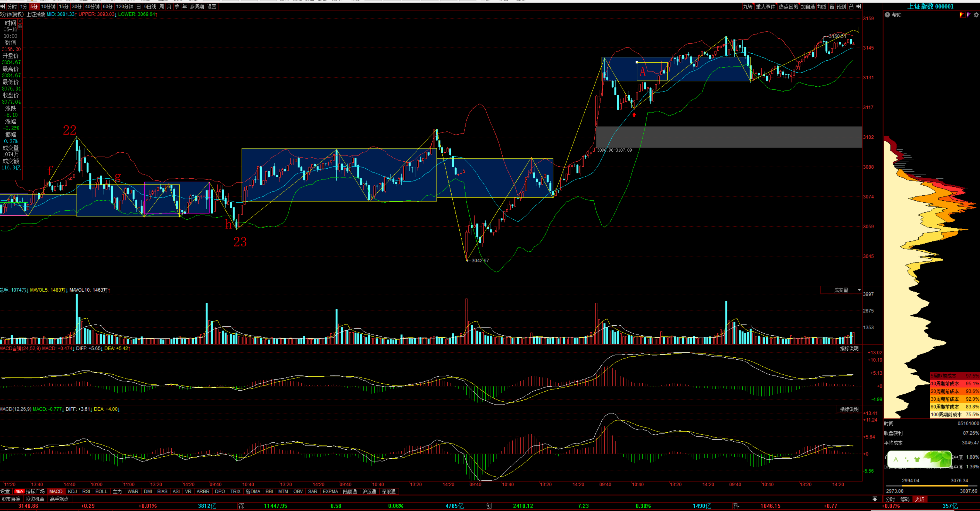Select the purple flame chip style icon
The width and height of the screenshot is (980, 511).
(x=969, y=15)
